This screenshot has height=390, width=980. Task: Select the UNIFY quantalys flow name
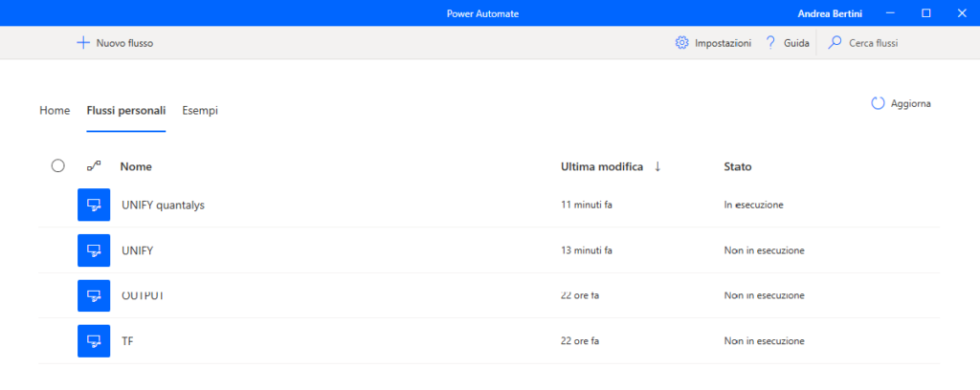tap(163, 205)
